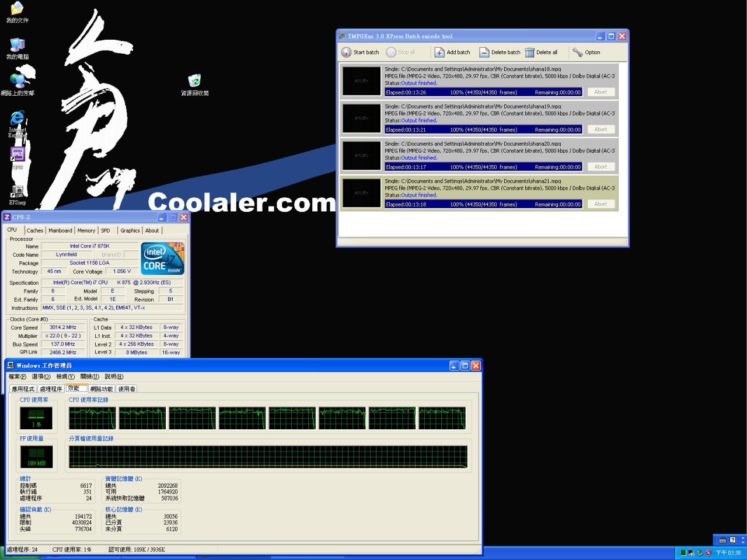This screenshot has width=747, height=560.
Task: Click Abort button for shana19.mpg
Action: coord(601,129)
